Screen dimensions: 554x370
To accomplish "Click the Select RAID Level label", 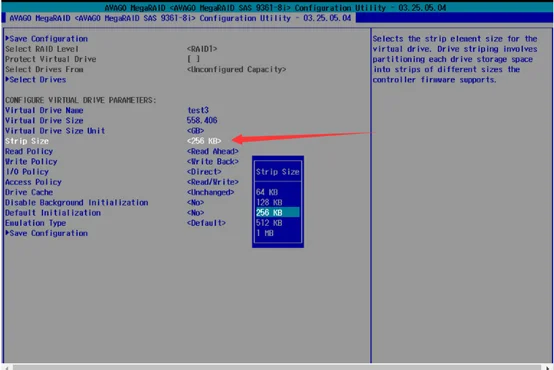I will 42,49.
